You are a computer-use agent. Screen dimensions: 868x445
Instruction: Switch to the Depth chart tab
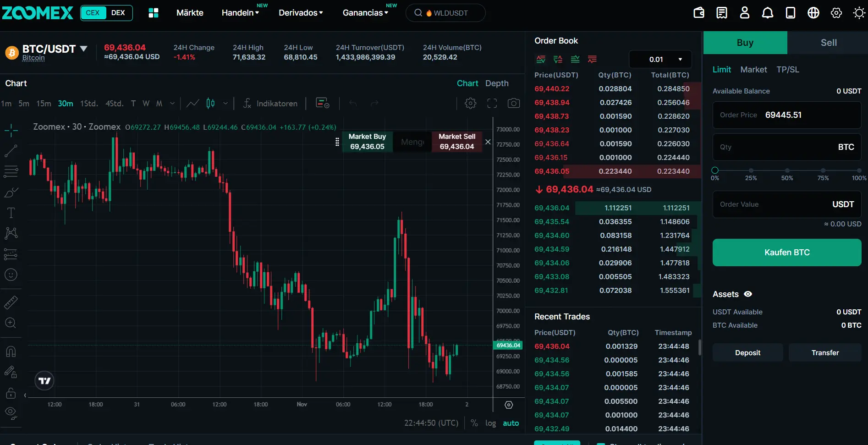[497, 83]
